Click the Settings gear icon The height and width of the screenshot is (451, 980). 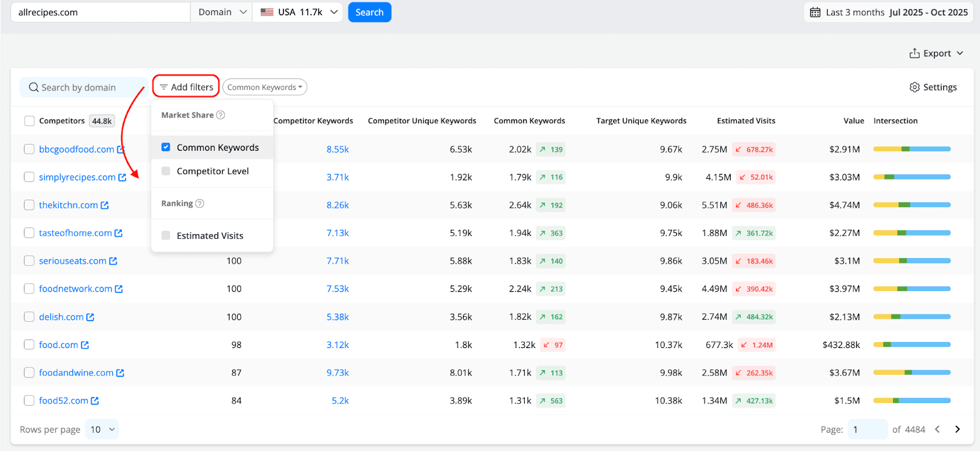914,87
